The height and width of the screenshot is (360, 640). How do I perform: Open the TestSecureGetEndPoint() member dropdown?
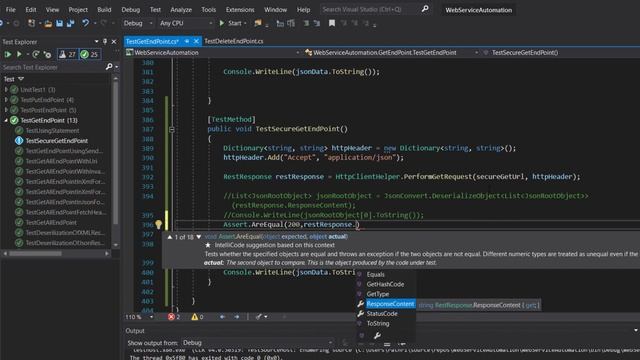click(560, 52)
